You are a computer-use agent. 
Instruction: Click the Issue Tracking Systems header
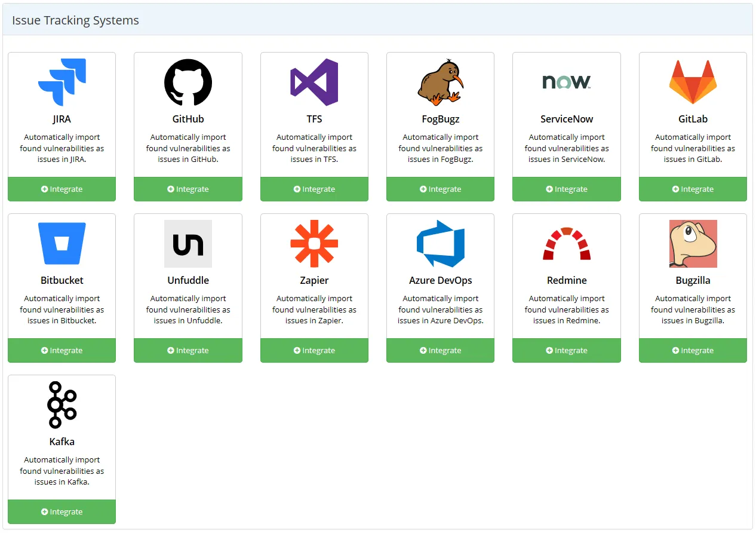tap(75, 20)
